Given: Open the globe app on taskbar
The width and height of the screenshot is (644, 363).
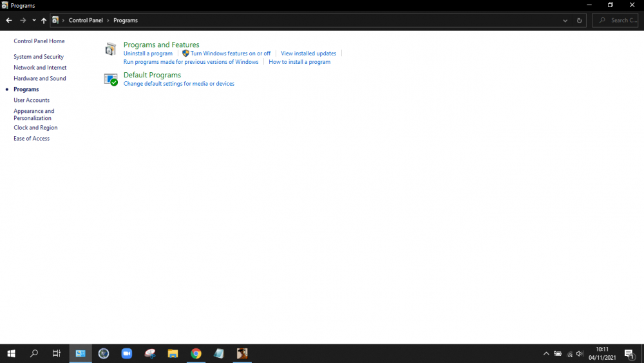Looking at the screenshot, I should pyautogui.click(x=104, y=353).
